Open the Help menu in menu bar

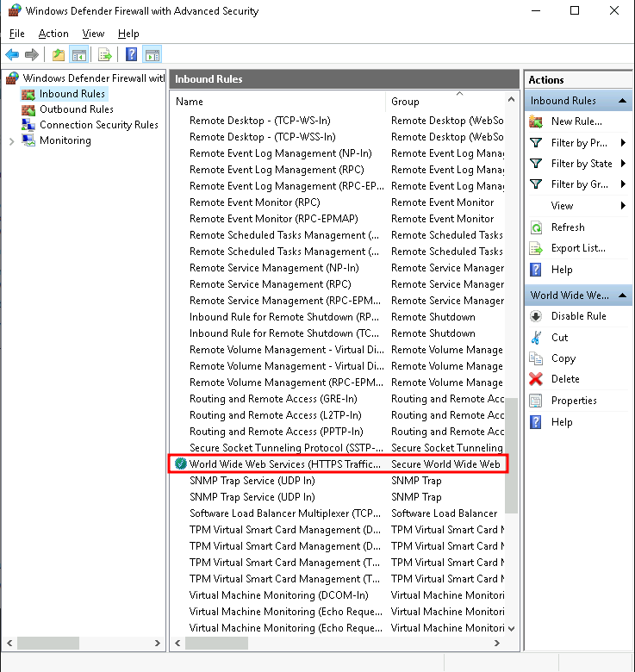(128, 34)
